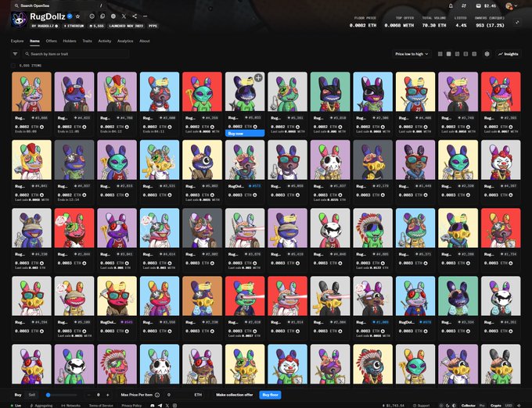Focus the Search by item or trait field

click(76, 54)
